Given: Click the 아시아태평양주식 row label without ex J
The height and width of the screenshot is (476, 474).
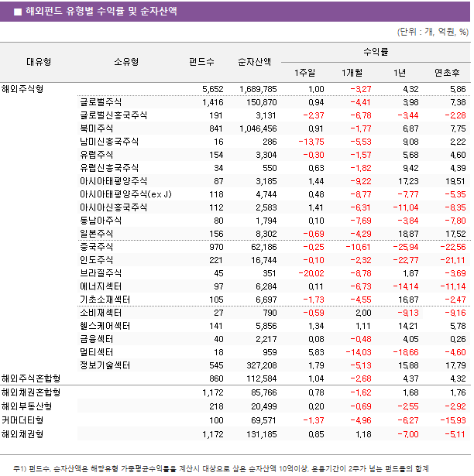Looking at the screenshot, I should (113, 181).
